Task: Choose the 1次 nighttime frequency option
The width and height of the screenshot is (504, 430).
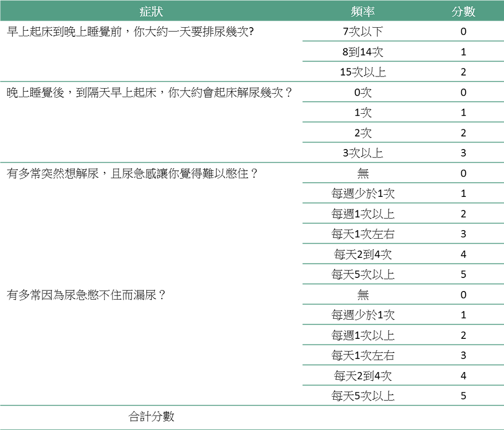Action: click(x=362, y=113)
